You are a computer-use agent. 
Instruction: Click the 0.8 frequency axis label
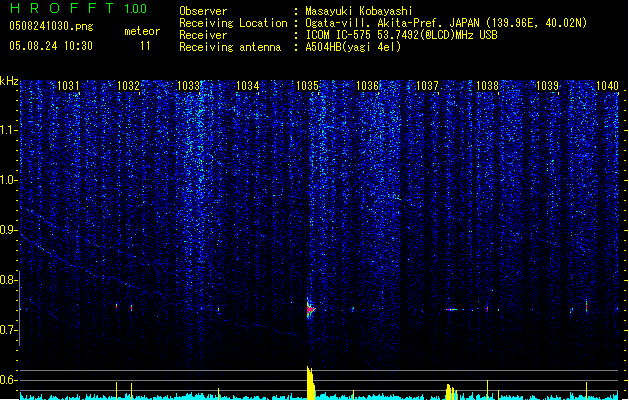click(x=8, y=280)
